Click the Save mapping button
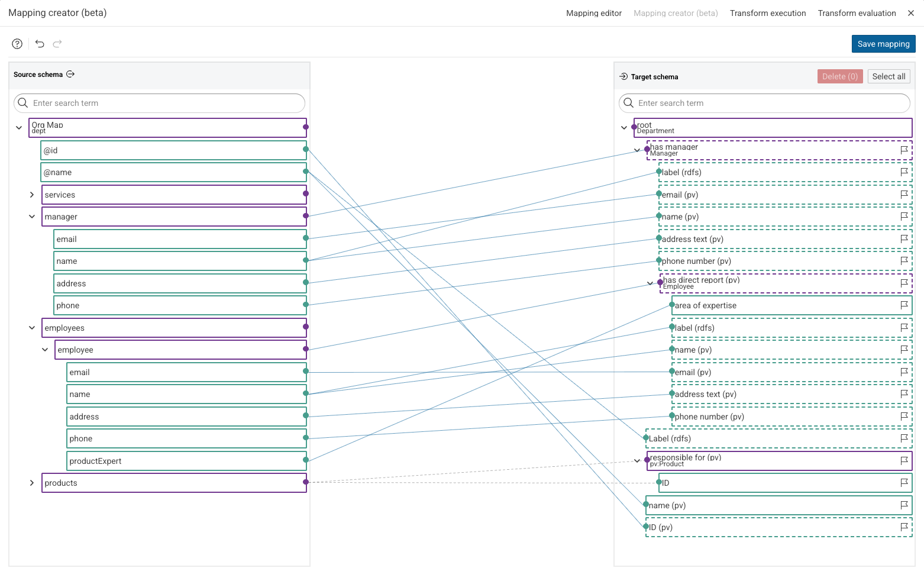This screenshot has width=924, height=568. click(883, 44)
